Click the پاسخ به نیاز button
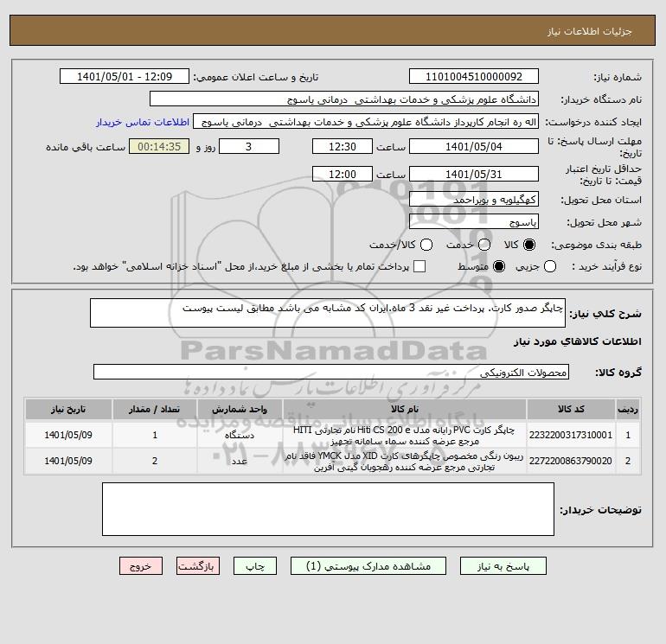Image resolution: width=666 pixels, height=644 pixels. point(503,566)
